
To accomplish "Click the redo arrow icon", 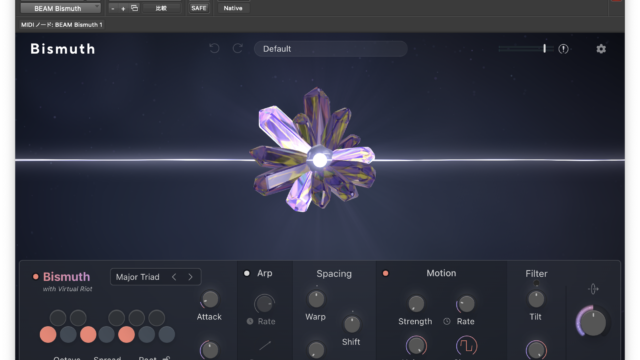I will pyautogui.click(x=238, y=49).
